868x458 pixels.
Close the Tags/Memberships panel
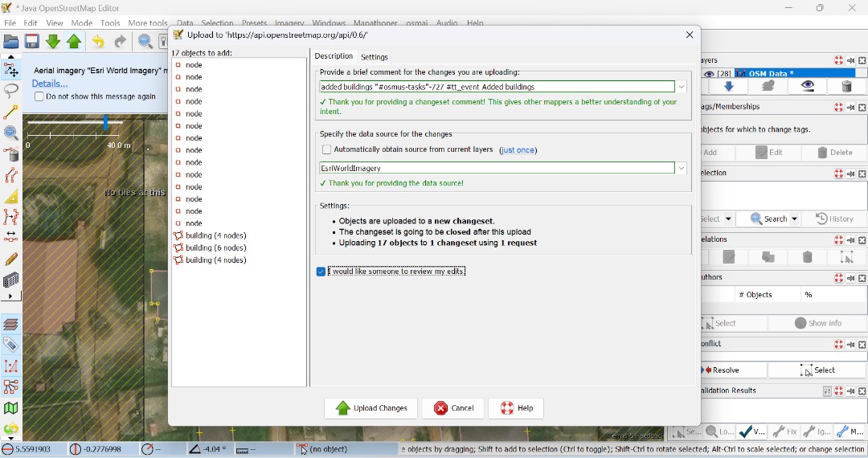862,107
